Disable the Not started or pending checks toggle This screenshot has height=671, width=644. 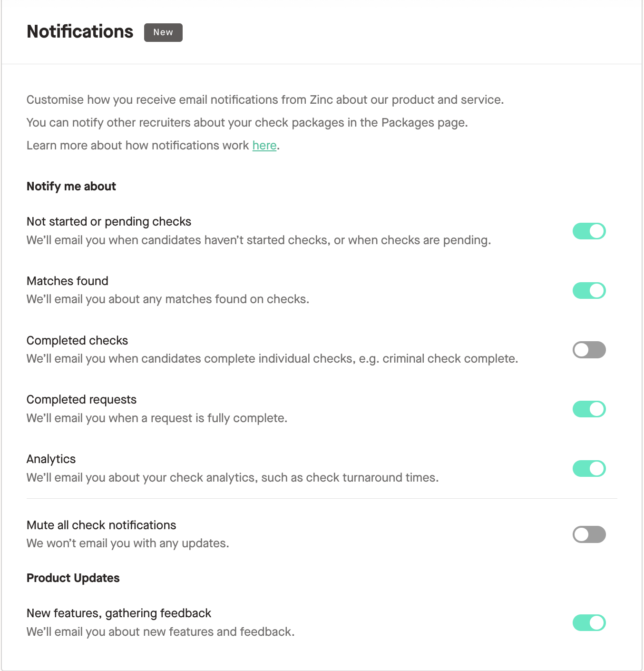click(x=589, y=231)
